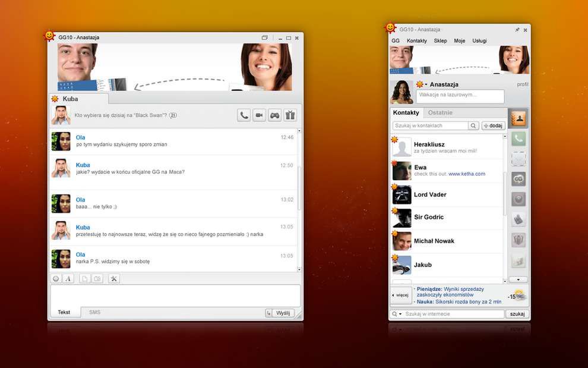Send a gift using the present icon
The width and height of the screenshot is (588, 368).
point(290,115)
